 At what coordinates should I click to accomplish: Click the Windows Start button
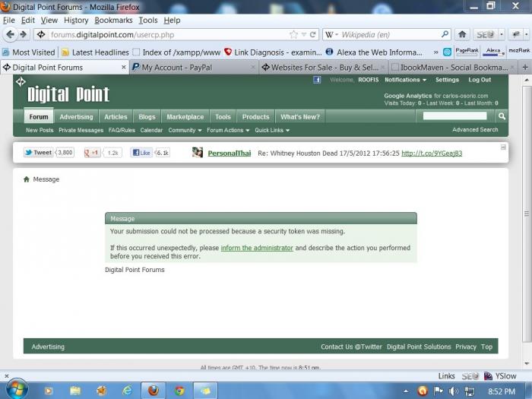pyautogui.click(x=16, y=389)
